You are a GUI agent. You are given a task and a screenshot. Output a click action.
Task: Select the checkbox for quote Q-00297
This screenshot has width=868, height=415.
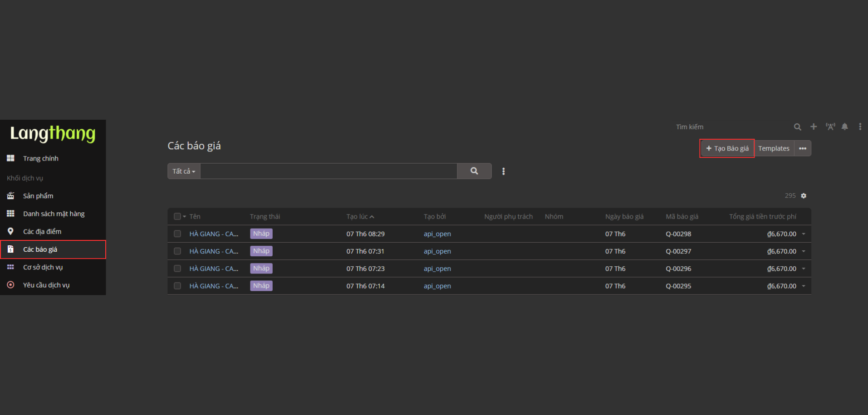tap(177, 251)
